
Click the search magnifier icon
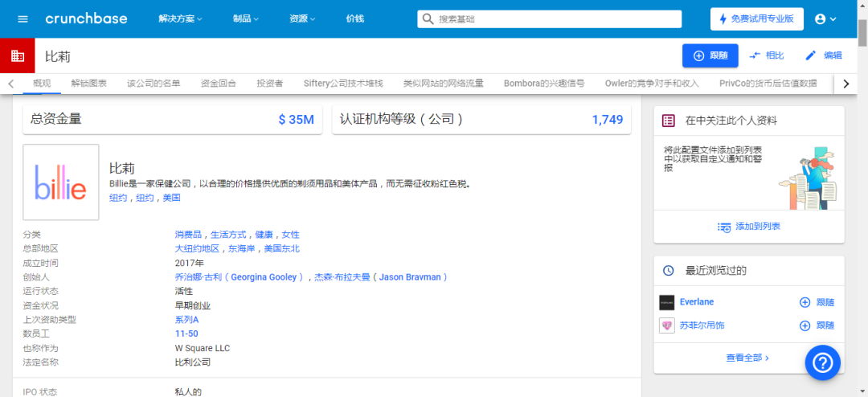tap(428, 18)
